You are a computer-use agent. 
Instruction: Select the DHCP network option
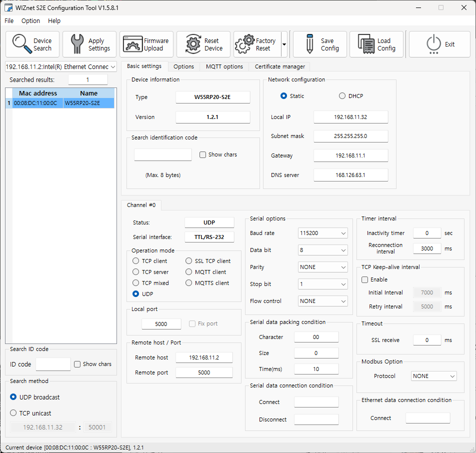tap(342, 96)
